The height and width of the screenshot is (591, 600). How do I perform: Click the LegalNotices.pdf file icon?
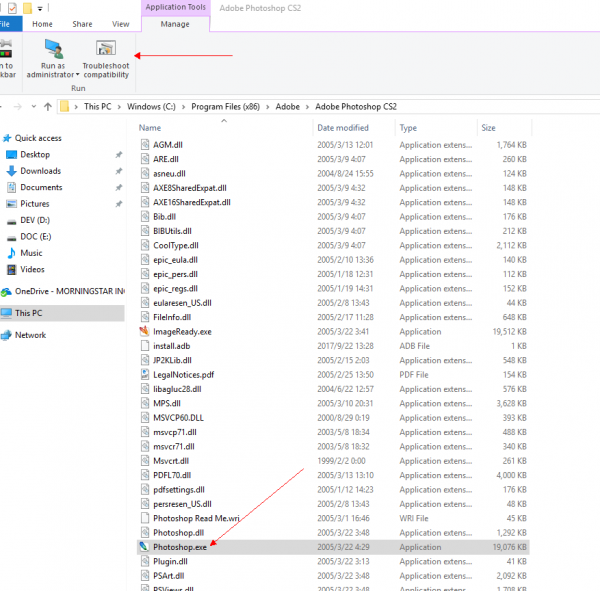[145, 374]
